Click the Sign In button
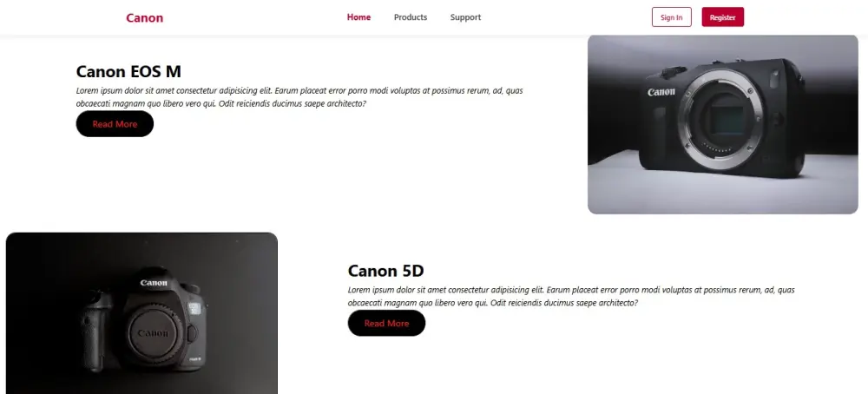This screenshot has height=394, width=868. tap(672, 17)
